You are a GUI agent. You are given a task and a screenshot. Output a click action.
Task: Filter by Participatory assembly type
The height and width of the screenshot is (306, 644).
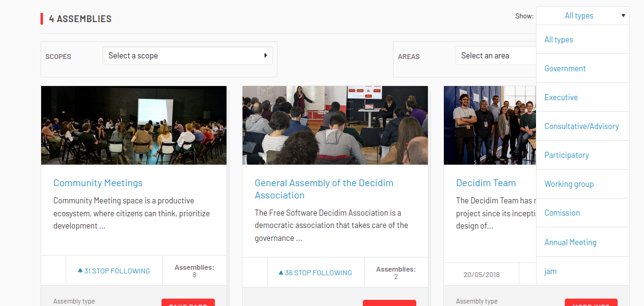[x=567, y=155]
